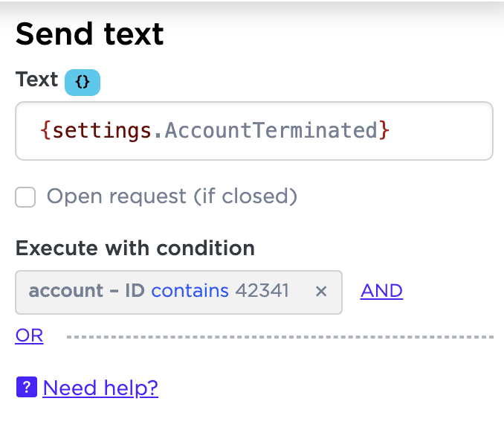
Task: Enable Open request (if closed) checkbox
Action: [x=26, y=197]
